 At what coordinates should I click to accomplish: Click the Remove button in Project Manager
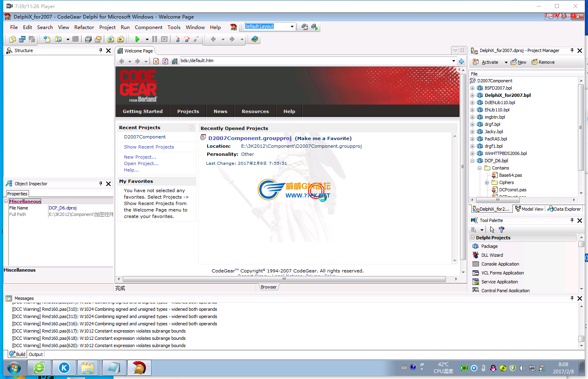click(543, 62)
